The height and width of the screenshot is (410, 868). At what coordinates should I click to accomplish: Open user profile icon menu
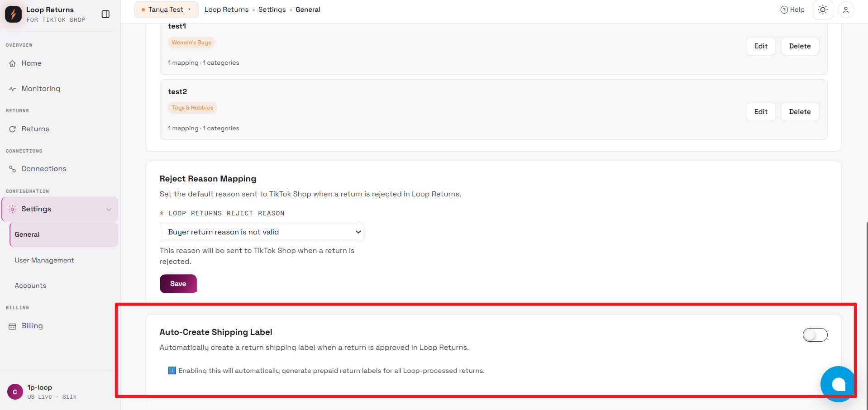tap(845, 10)
